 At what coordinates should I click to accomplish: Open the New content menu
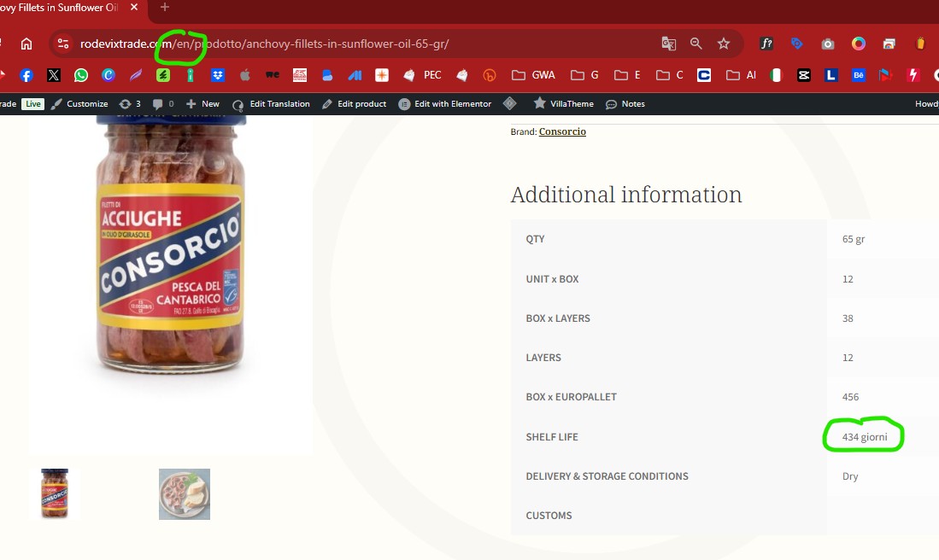click(202, 103)
